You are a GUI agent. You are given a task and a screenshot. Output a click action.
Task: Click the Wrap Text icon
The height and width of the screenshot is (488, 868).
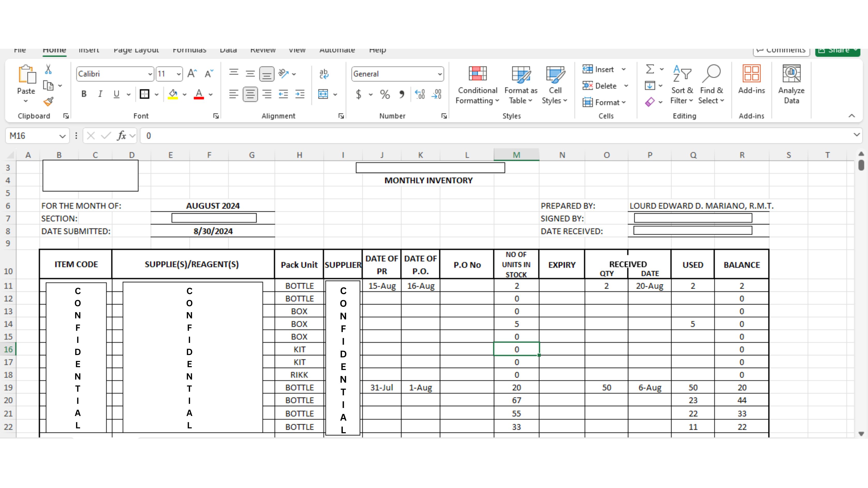(x=324, y=74)
